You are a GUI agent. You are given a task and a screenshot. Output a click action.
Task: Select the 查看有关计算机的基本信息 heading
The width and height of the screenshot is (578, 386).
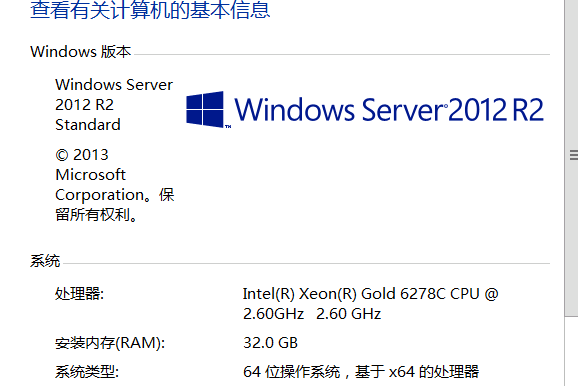coord(150,9)
